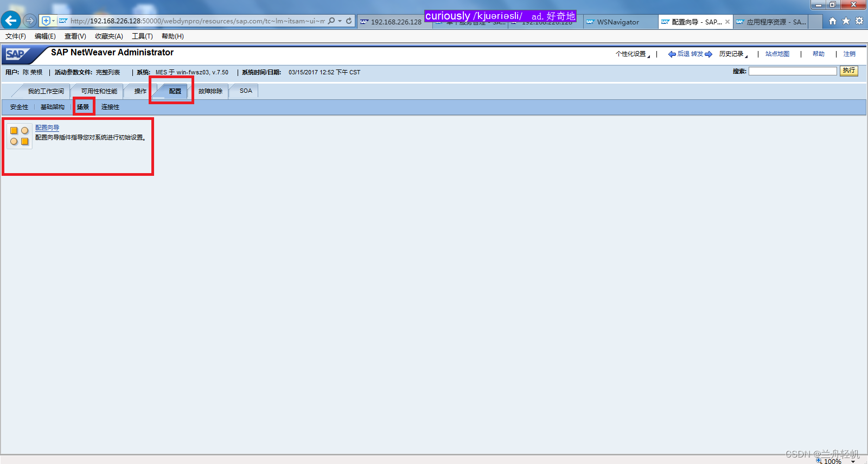Image resolution: width=868 pixels, height=464 pixels.
Task: Click the search magnifier in address bar
Action: point(331,21)
